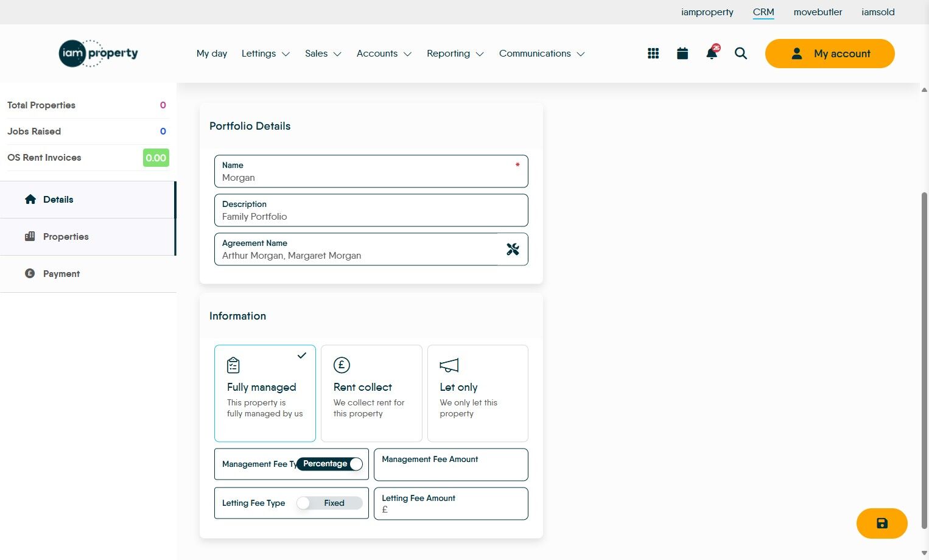This screenshot has height=560, width=929.
Task: Click the My account button
Action: point(830,54)
